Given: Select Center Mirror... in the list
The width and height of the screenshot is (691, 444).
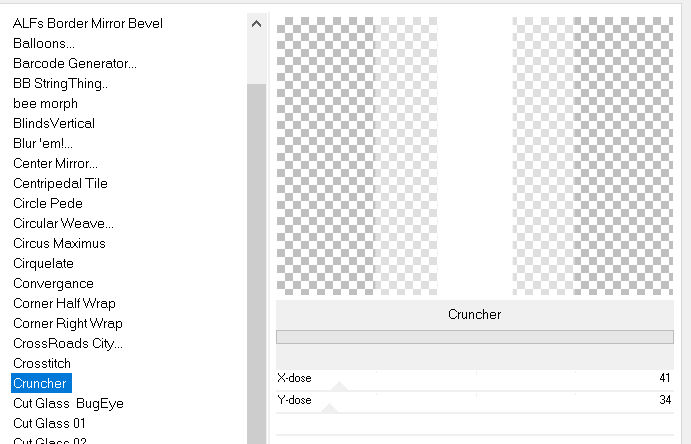Looking at the screenshot, I should pos(56,163).
